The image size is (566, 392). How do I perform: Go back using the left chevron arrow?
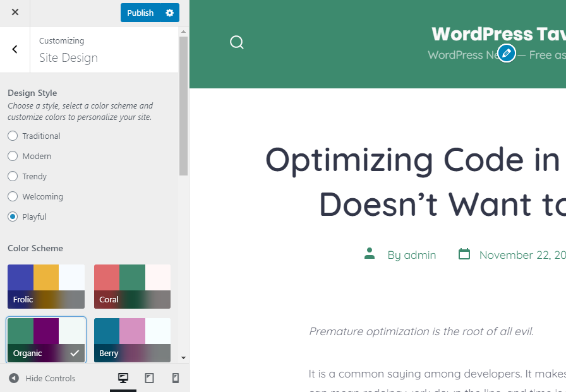(15, 49)
